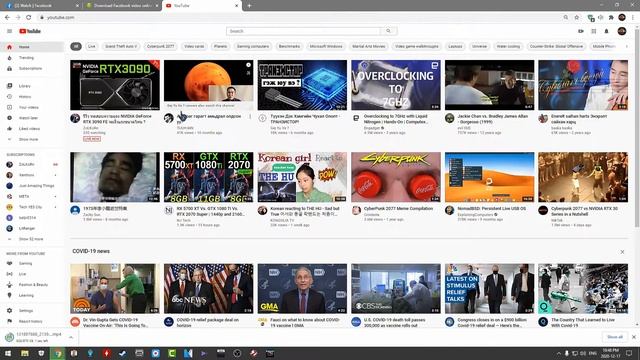Screen dimensions: 640x360
Task: Open the ZoLKoRn subscription channel
Action: 32,164
